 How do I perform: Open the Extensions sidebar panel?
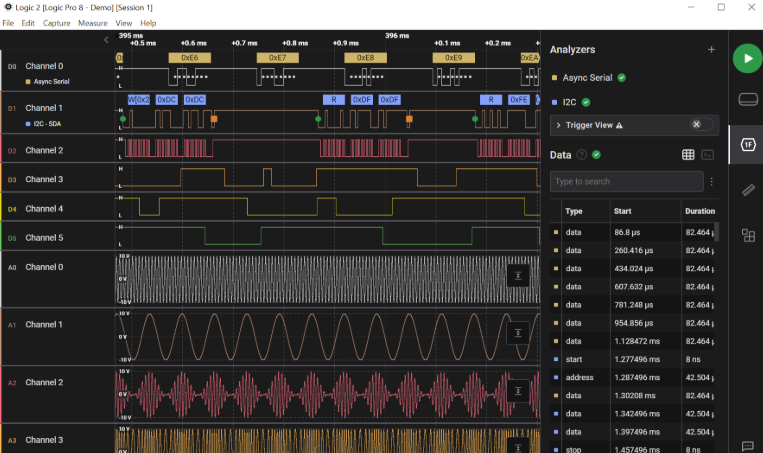tap(747, 235)
